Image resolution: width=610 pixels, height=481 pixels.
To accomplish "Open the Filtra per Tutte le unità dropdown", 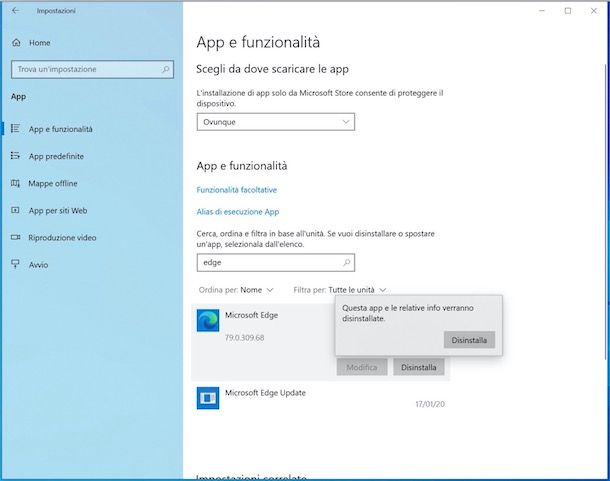I will 340,290.
